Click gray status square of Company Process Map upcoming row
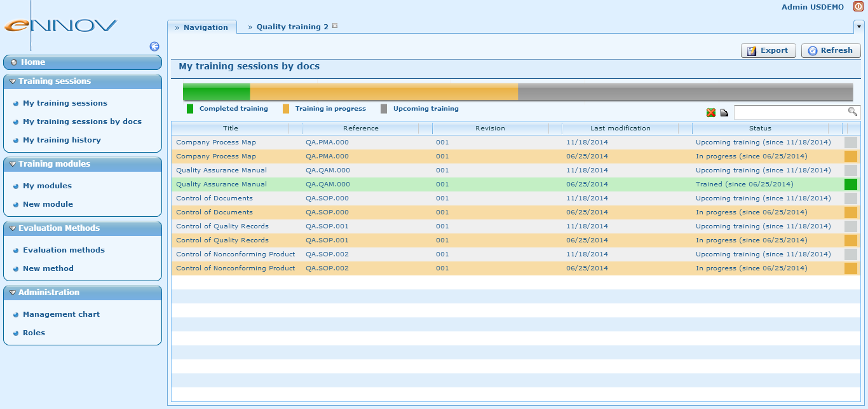Image resolution: width=868 pixels, height=409 pixels. (x=850, y=142)
